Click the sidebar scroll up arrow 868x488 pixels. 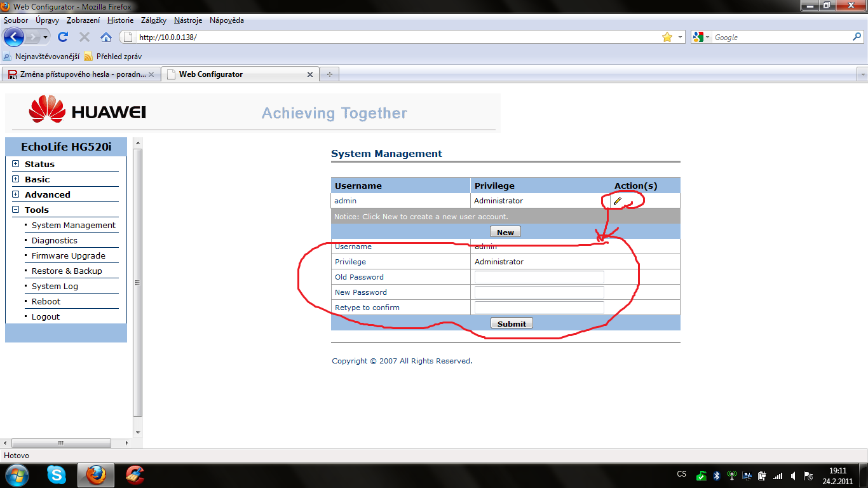(138, 142)
